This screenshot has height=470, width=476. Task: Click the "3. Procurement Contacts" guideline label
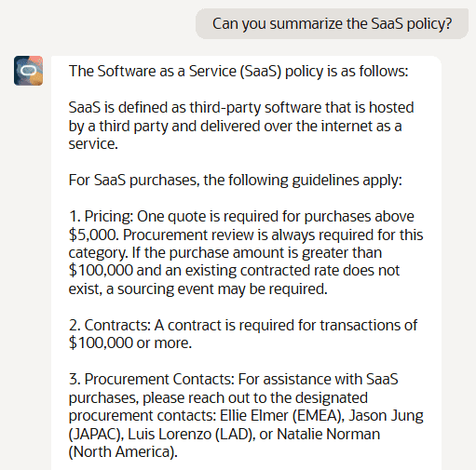coord(151,380)
